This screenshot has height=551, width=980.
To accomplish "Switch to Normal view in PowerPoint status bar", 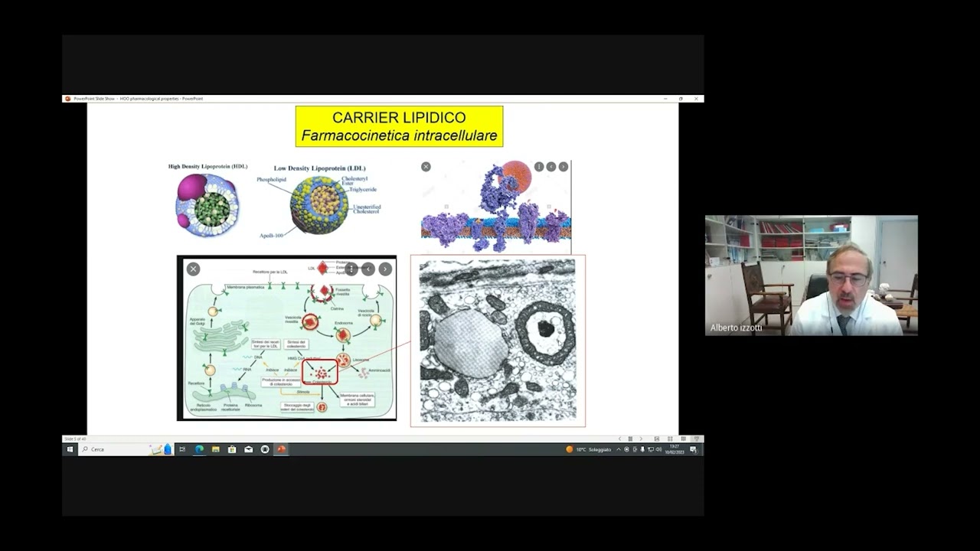I will (657, 439).
